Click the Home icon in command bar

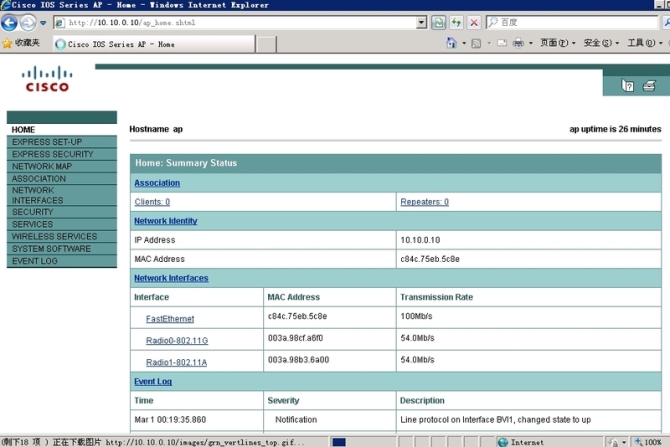coord(452,43)
